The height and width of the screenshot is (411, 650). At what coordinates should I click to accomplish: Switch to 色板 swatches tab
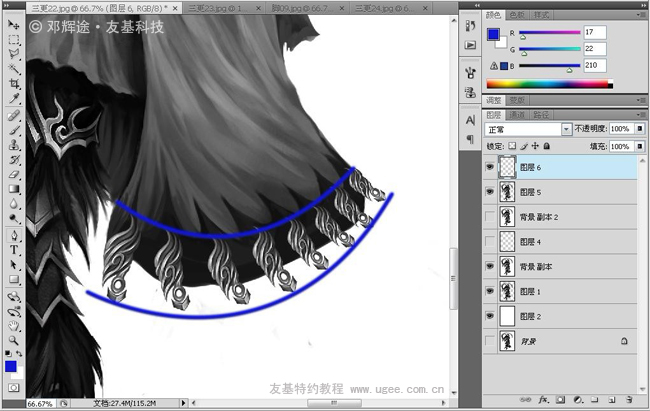point(517,15)
